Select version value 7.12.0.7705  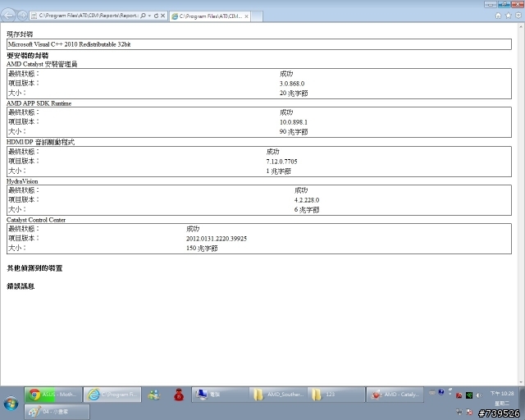(281, 162)
